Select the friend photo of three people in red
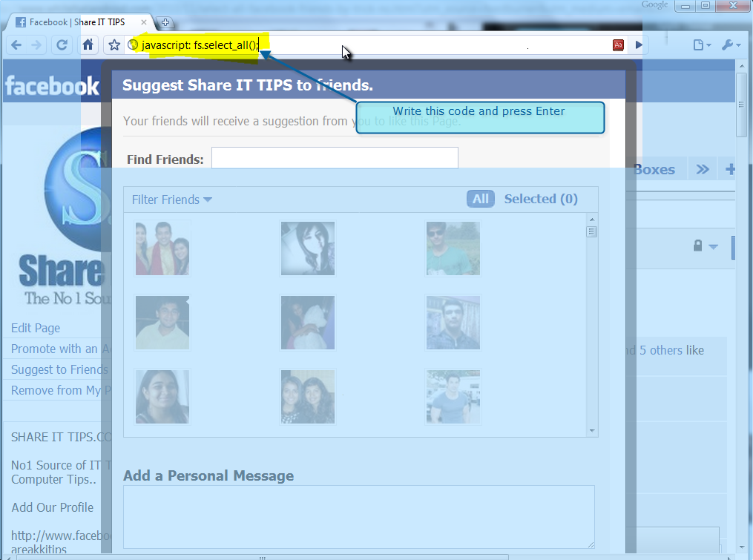This screenshot has height=560, width=753. pyautogui.click(x=162, y=248)
